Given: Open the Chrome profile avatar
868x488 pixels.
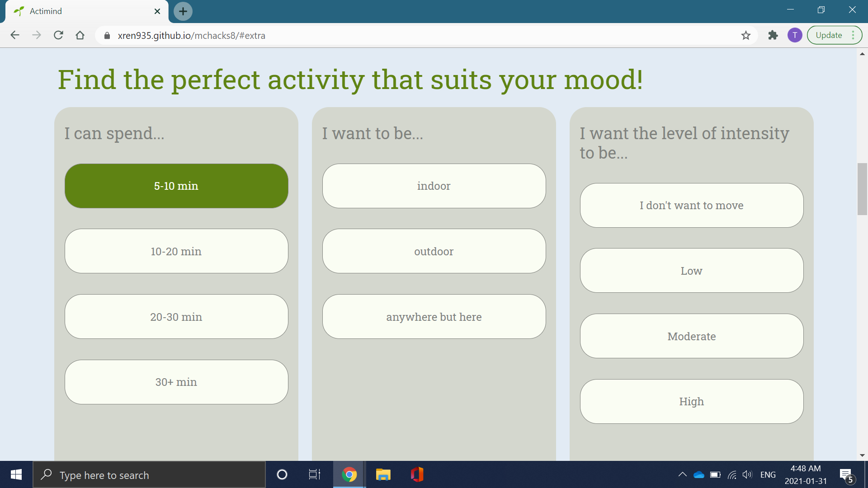Looking at the screenshot, I should coord(794,35).
